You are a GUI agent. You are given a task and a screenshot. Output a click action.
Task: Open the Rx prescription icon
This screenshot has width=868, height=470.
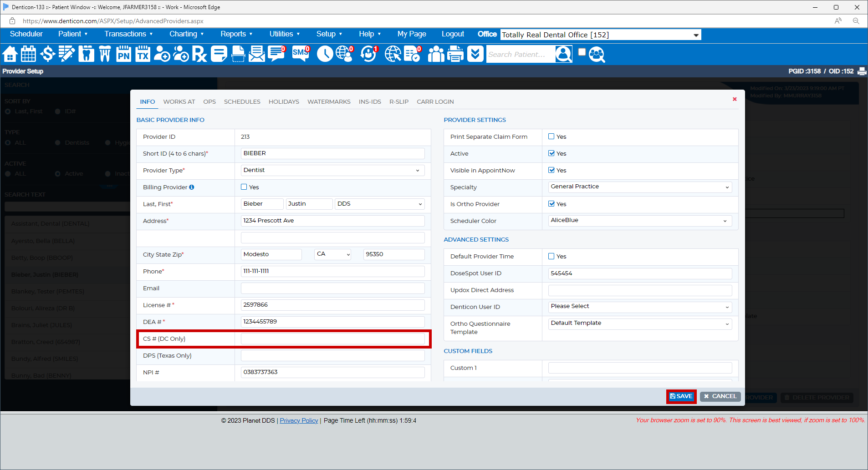[x=199, y=54]
